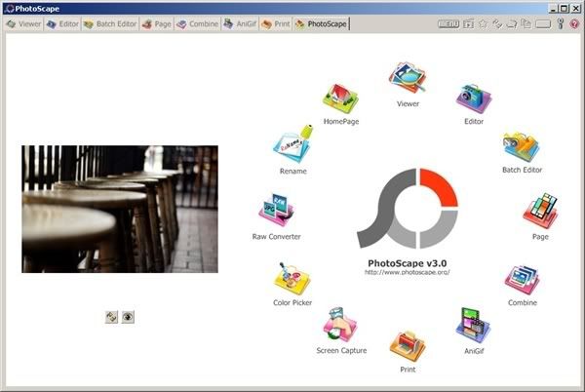Switch to the Print tab
This screenshot has width=585, height=392.
coord(276,24)
